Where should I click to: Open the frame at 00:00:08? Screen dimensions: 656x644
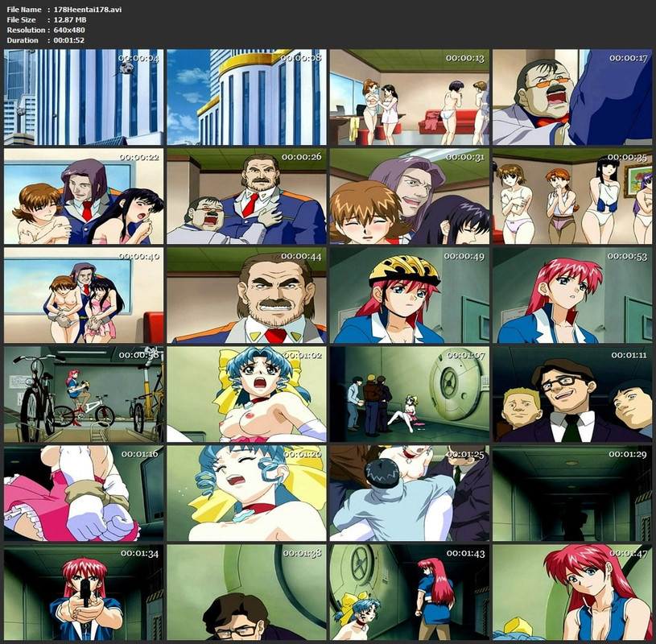click(246, 97)
